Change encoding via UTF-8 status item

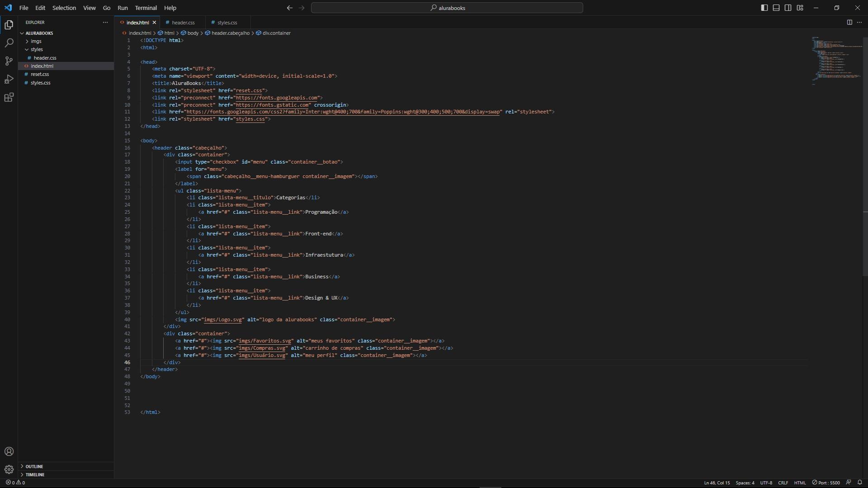tap(766, 482)
